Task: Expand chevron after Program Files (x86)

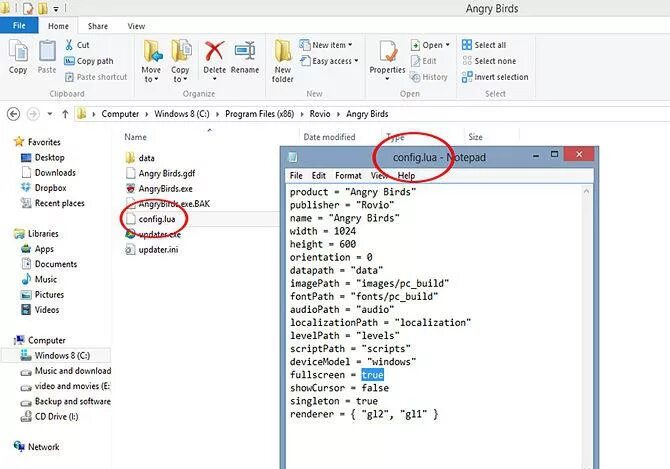Action: point(302,114)
